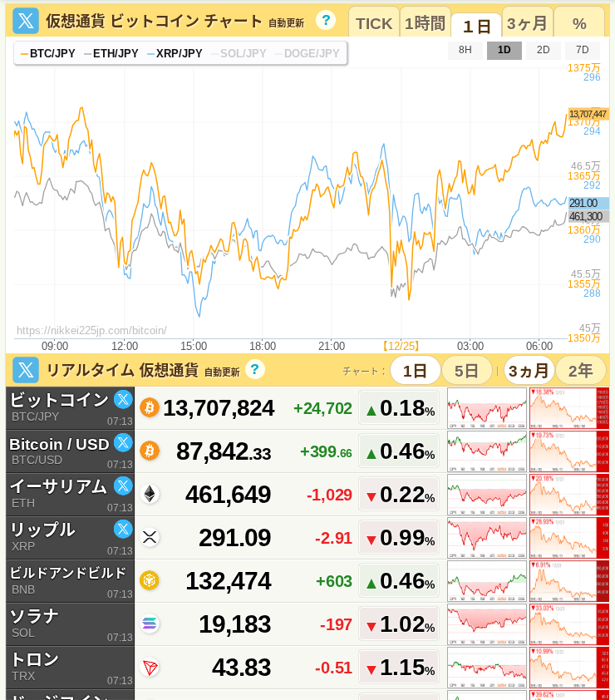The image size is (615, 700).
Task: Enable the DOGE/JPY series in the legend
Action: pos(307,53)
